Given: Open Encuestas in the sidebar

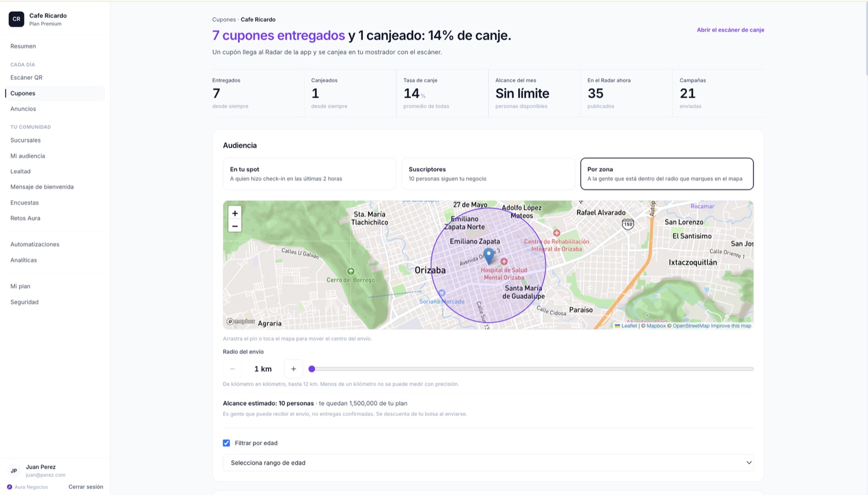Looking at the screenshot, I should [24, 203].
